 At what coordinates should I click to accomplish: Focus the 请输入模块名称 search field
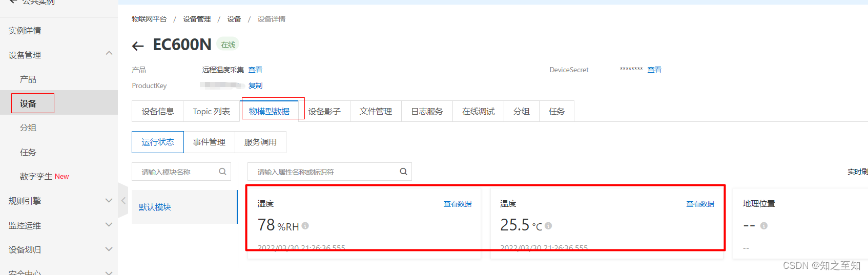pyautogui.click(x=181, y=172)
